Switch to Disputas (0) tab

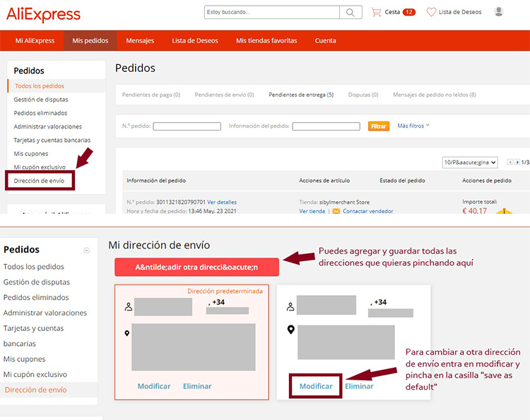pos(363,95)
